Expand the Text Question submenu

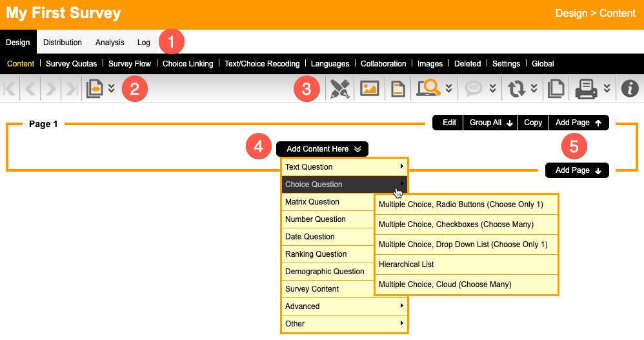(345, 167)
